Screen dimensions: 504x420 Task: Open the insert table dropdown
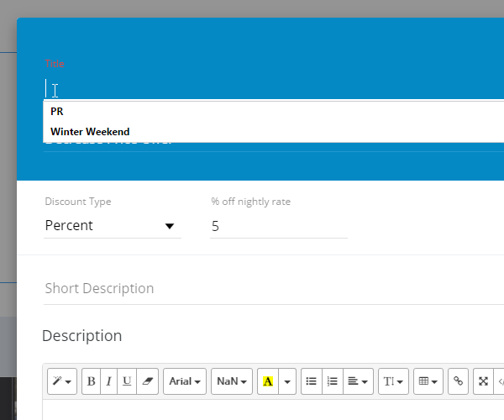click(x=428, y=381)
